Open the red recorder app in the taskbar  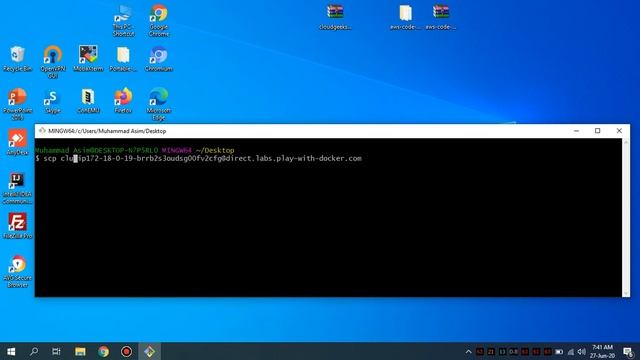pos(126,351)
